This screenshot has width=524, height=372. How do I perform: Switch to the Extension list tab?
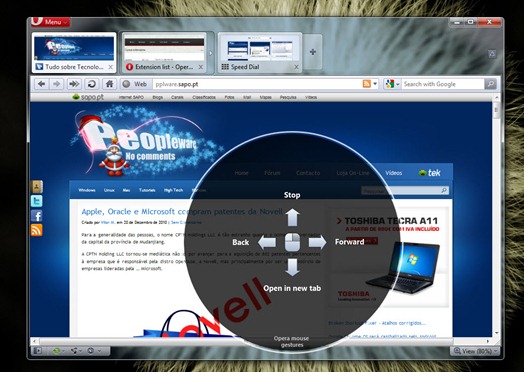pos(164,53)
